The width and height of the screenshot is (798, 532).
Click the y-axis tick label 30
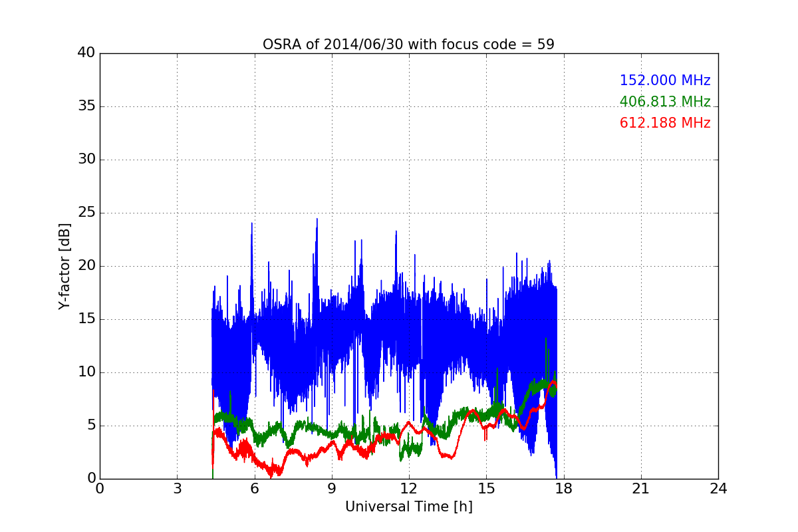[86, 160]
